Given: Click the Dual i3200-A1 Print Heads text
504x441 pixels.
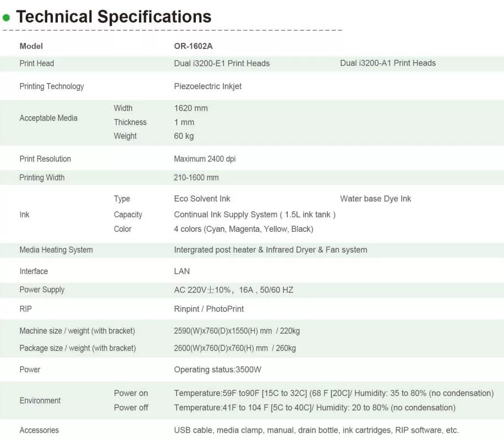Looking at the screenshot, I should tap(388, 63).
